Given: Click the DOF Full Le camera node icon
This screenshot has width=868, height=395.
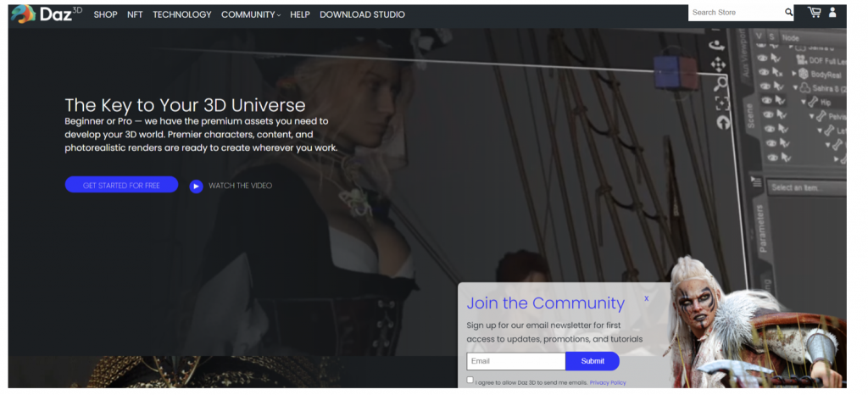Looking at the screenshot, I should pyautogui.click(x=801, y=59).
